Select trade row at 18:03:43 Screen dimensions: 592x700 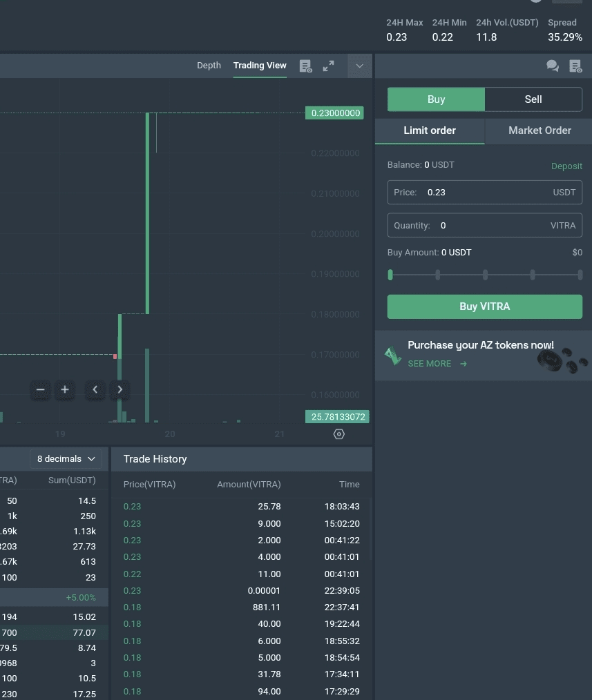pos(241,507)
